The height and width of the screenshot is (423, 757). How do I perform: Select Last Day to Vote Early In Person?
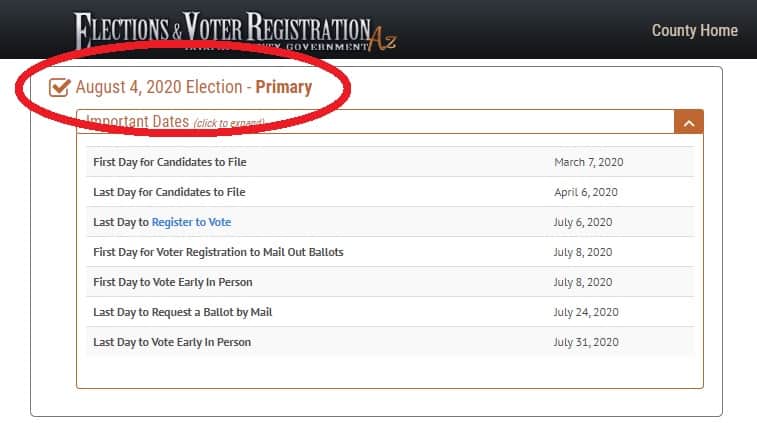tap(390, 342)
